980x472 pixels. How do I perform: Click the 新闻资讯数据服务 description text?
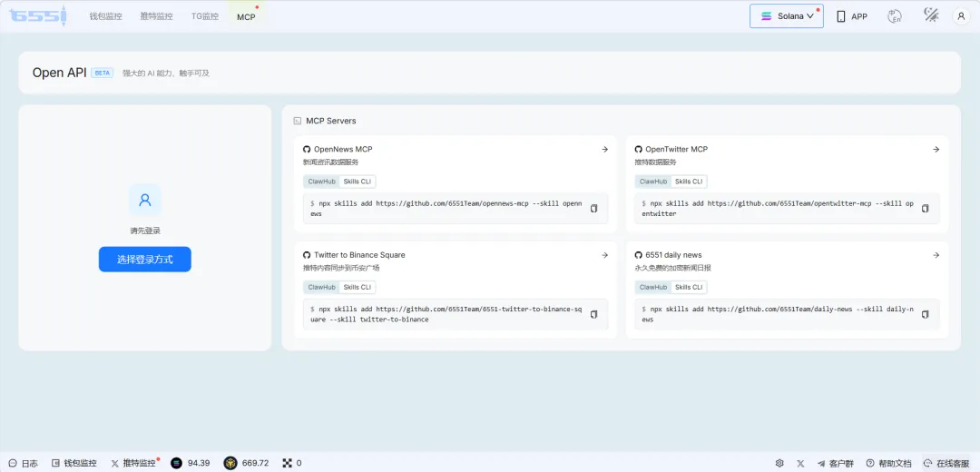coord(331,162)
